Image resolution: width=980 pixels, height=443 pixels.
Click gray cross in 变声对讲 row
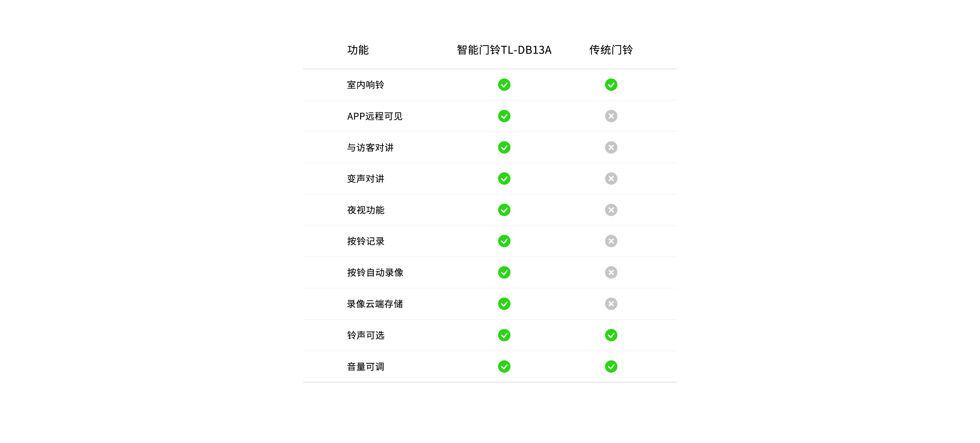pyautogui.click(x=611, y=179)
